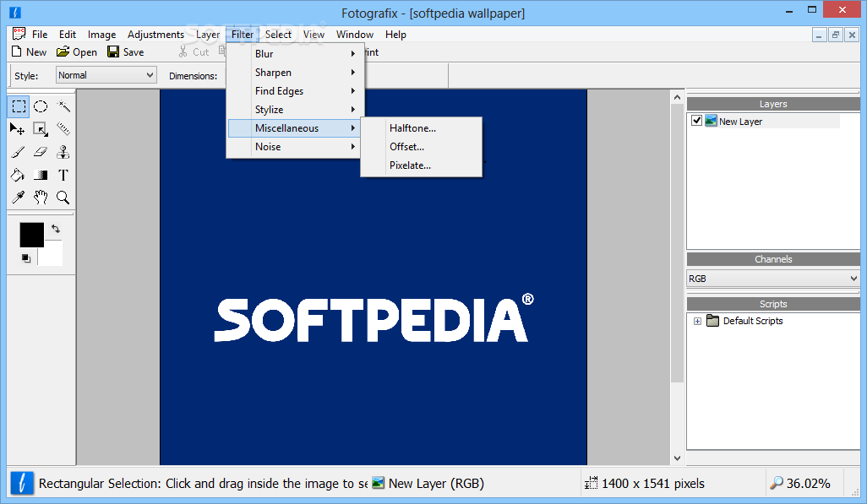867x504 pixels.
Task: Minimize the inner document window
Action: click(x=819, y=35)
